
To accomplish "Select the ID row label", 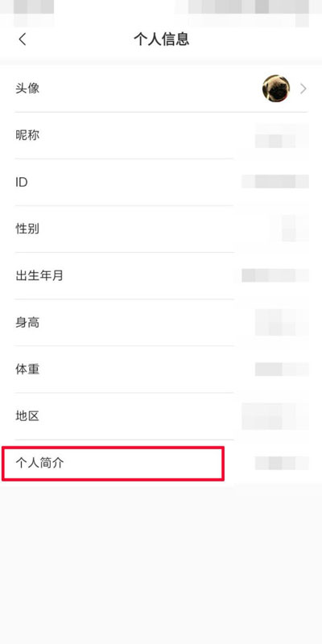I will pos(22,182).
